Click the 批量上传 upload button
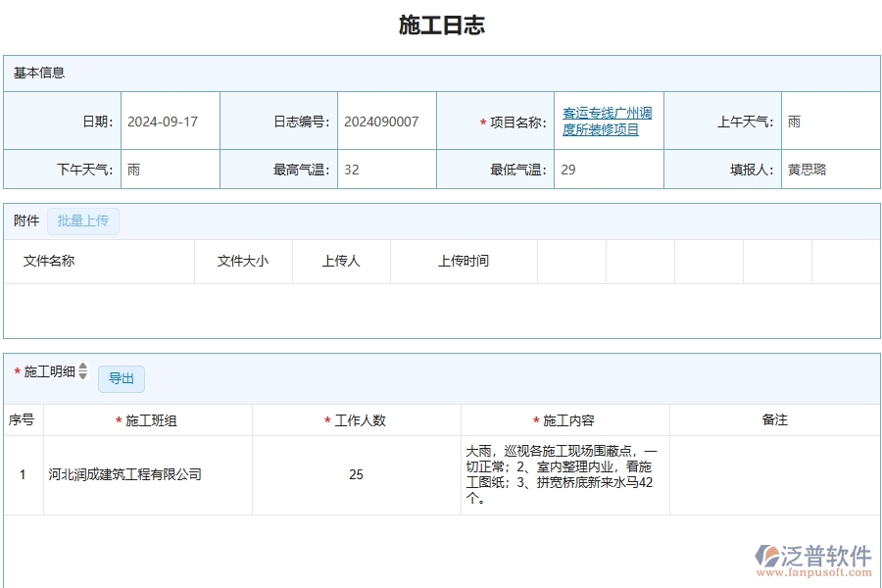The height and width of the screenshot is (588, 882). 83,220
